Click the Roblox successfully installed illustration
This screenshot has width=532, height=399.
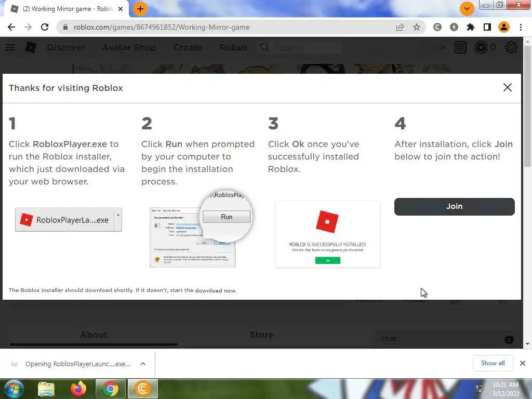(x=328, y=234)
